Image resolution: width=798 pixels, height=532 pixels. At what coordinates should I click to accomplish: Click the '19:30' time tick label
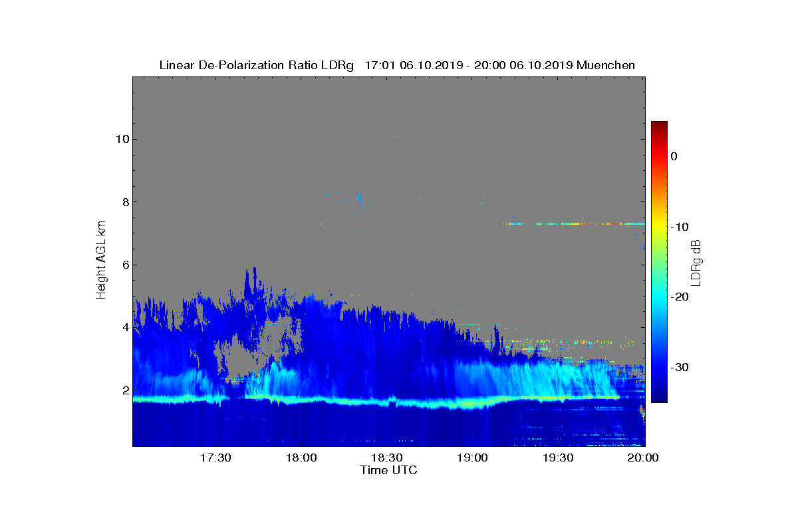(x=558, y=458)
